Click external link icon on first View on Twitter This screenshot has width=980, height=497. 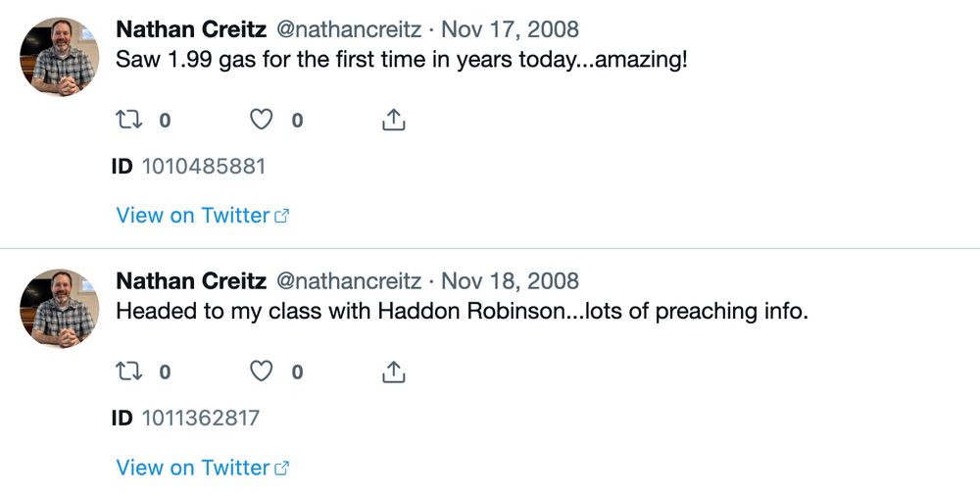click(282, 217)
